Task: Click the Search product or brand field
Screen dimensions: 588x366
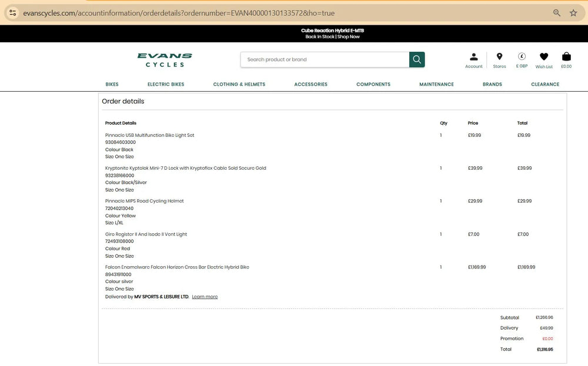Action: pyautogui.click(x=325, y=59)
